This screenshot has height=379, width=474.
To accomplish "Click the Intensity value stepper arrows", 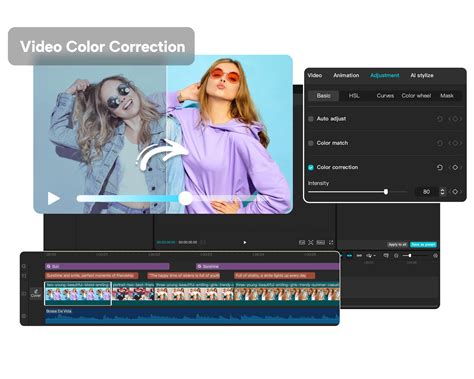I will 442,192.
